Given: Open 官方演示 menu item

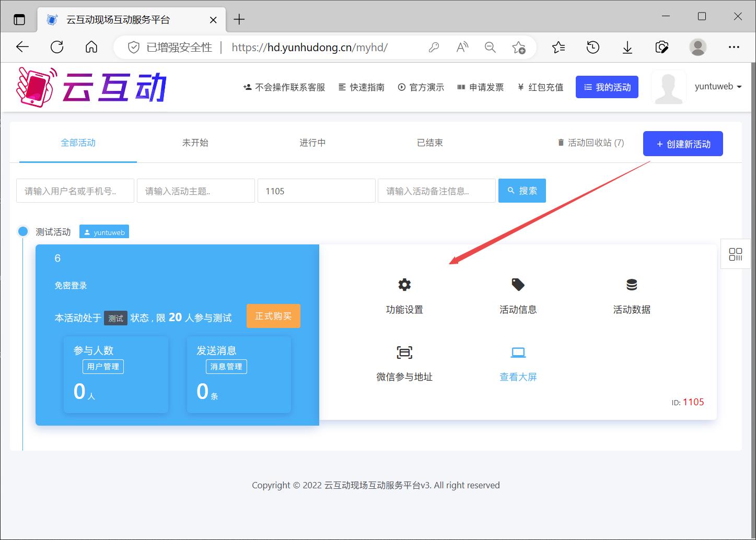Looking at the screenshot, I should pos(421,87).
